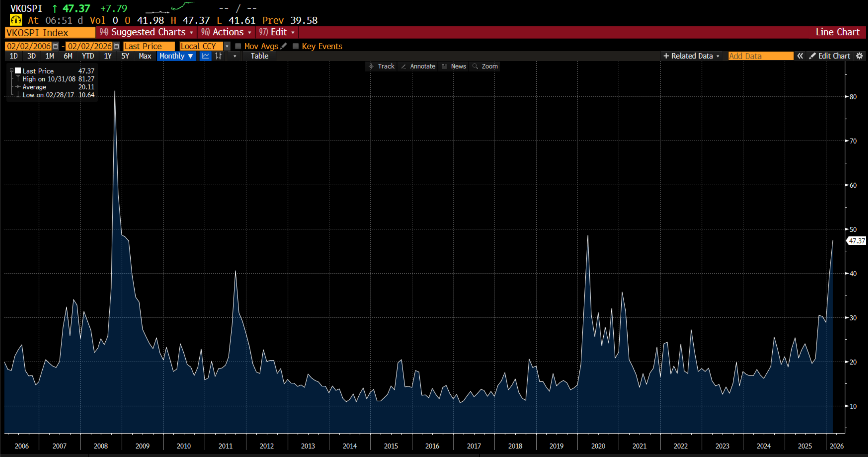Viewport: 868px width, 457px height.
Task: Select the 5Y time range
Action: (x=125, y=56)
